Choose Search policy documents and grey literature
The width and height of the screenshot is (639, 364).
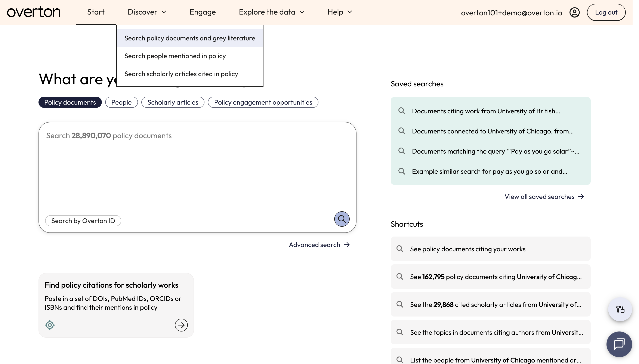point(190,38)
